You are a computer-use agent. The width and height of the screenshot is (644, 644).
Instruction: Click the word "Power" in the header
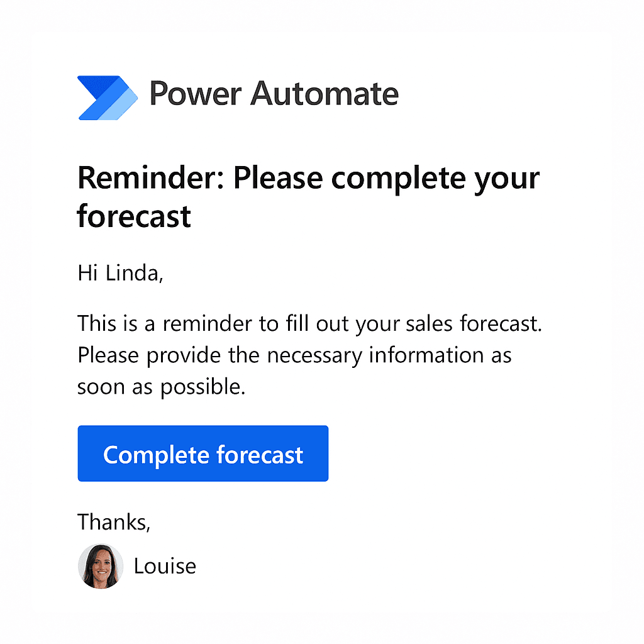[x=195, y=94]
